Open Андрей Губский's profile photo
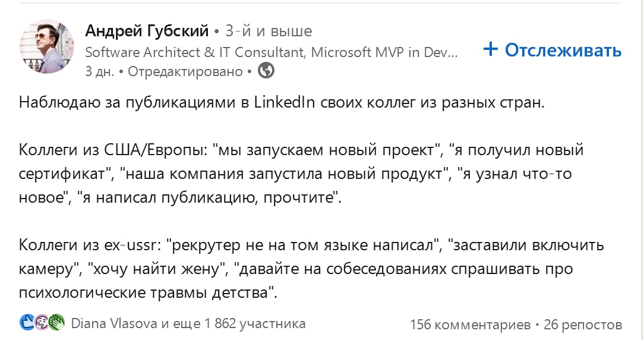 (x=47, y=46)
